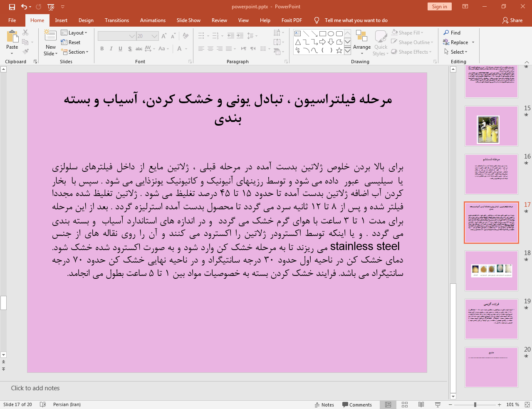Switch to the Animations tab
This screenshot has width=532, height=409.
click(153, 20)
